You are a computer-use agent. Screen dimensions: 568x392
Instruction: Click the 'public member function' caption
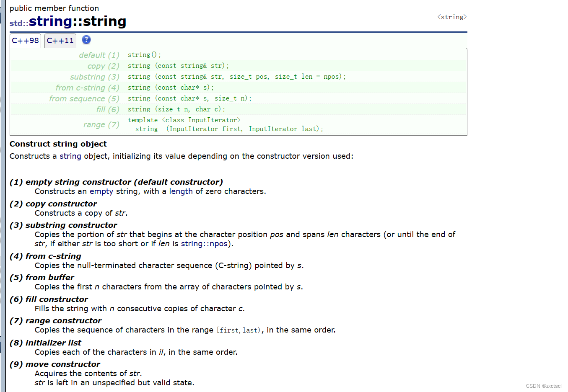[x=54, y=8]
